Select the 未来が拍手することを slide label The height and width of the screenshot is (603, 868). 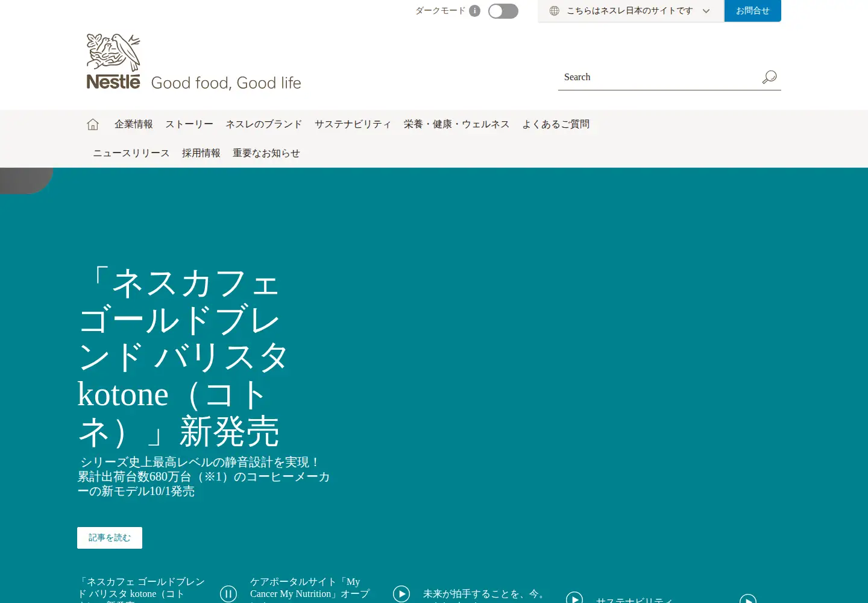(x=485, y=595)
